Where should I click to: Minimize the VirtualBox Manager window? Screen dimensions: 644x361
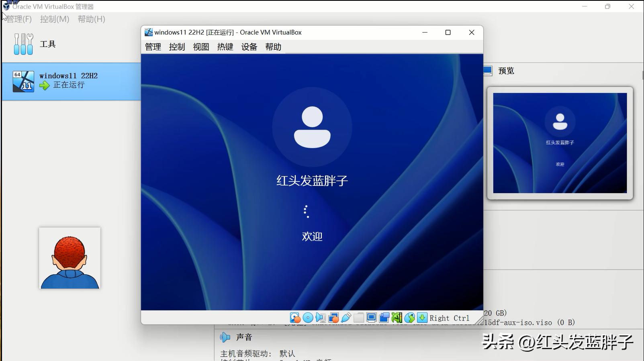tap(585, 6)
